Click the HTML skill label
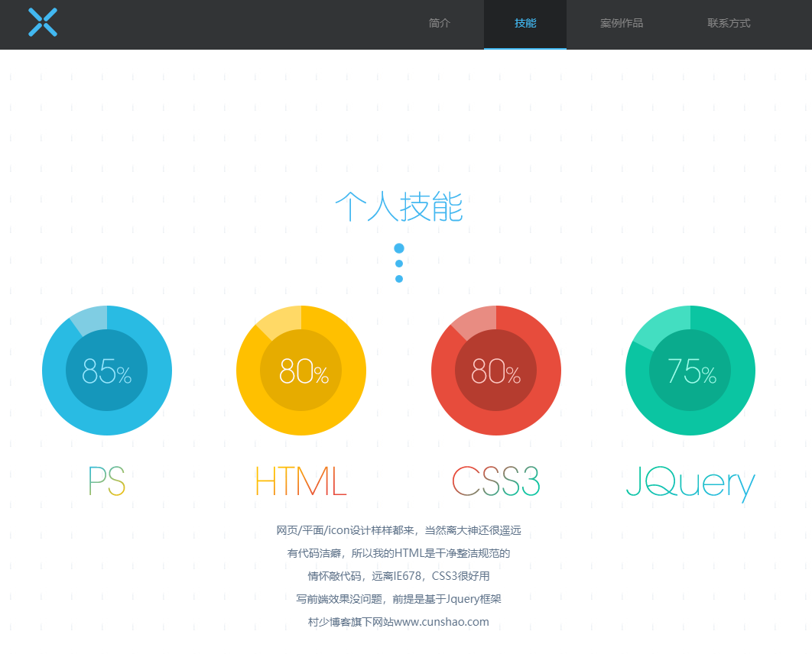Image resolution: width=812 pixels, height=654 pixels. (301, 481)
